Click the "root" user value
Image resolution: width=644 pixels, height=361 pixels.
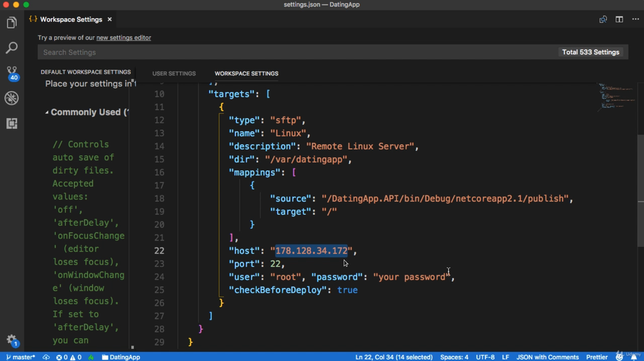[285, 277]
